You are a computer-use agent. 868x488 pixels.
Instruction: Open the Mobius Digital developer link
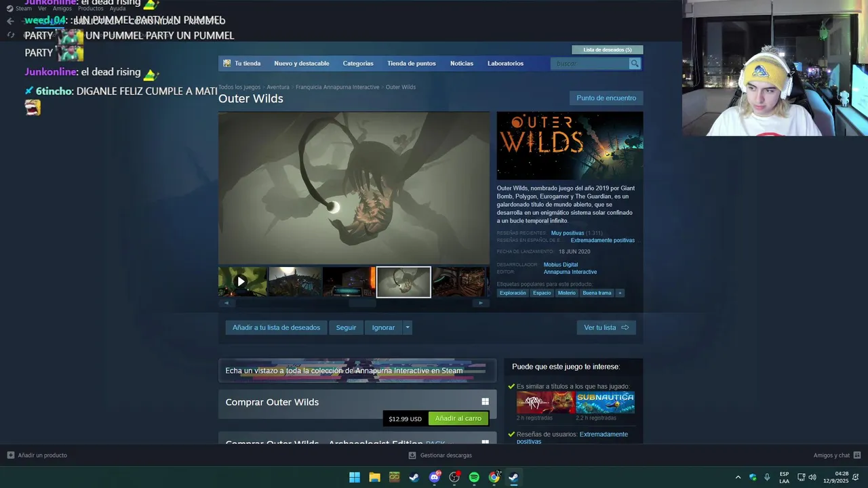tap(561, 264)
